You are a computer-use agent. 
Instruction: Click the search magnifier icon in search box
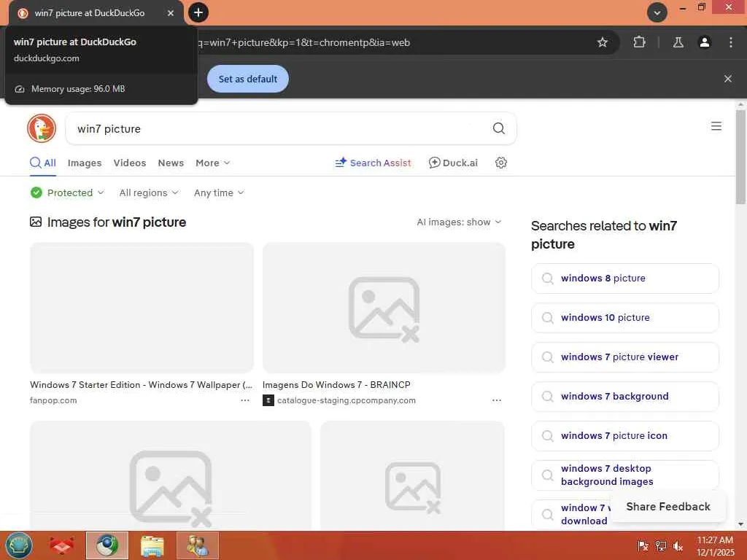499,128
